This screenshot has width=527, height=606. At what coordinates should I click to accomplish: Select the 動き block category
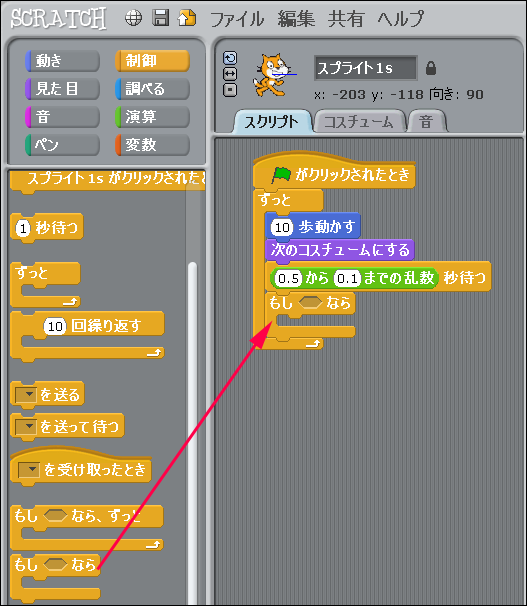pos(62,61)
